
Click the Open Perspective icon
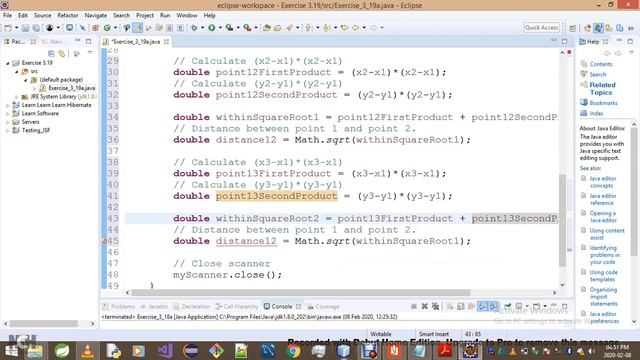point(573,28)
